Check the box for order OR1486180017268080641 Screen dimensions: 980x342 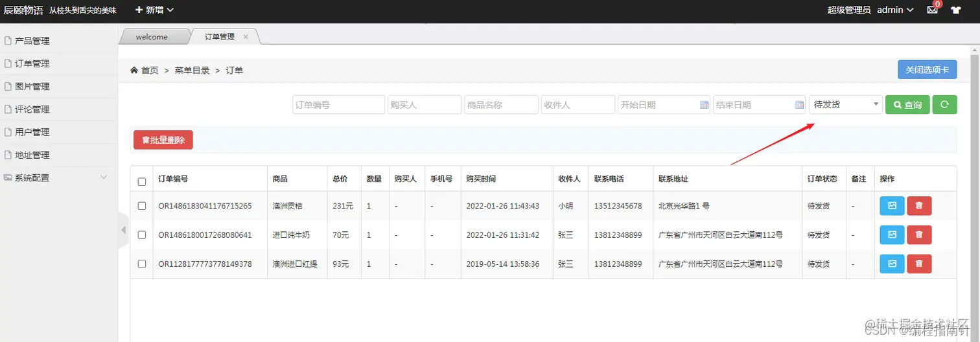click(x=142, y=235)
